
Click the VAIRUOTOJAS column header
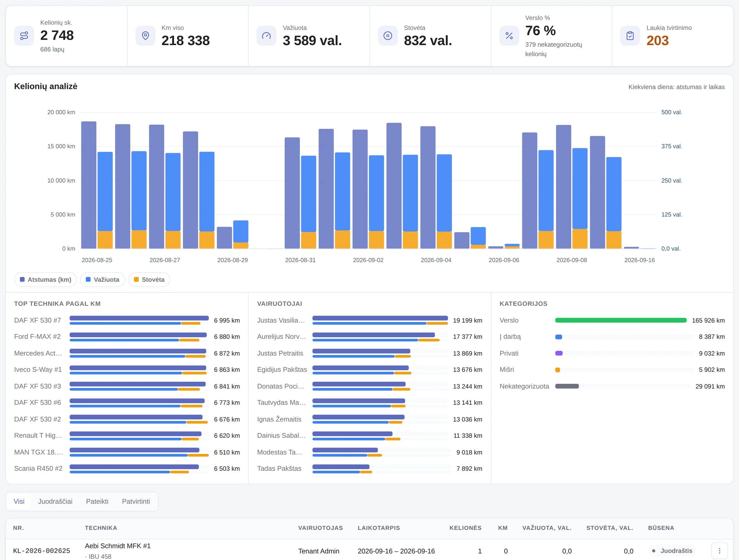point(320,528)
